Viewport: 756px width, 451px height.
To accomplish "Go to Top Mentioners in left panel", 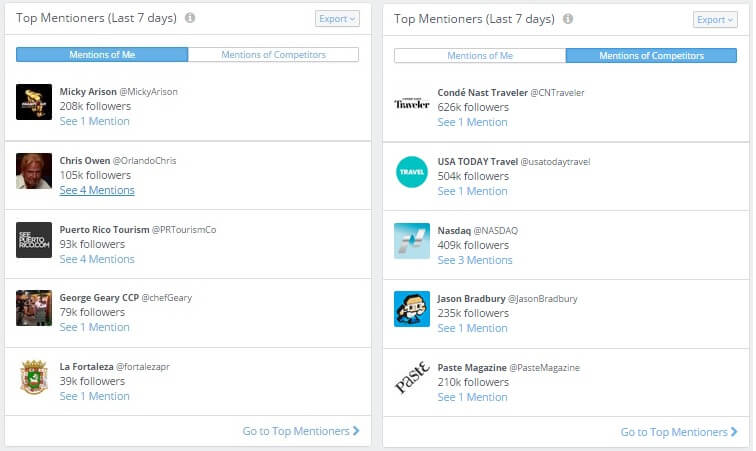I will (x=301, y=431).
